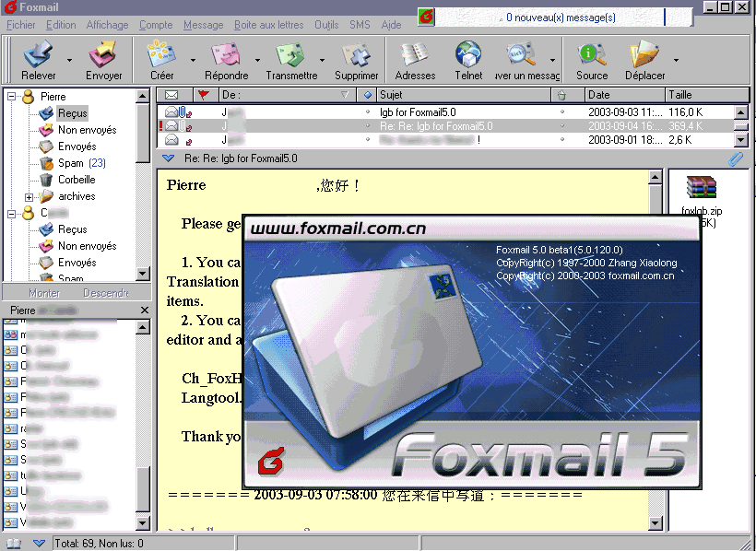Open the dropdown arrow next to the find-message icon
The width and height of the screenshot is (756, 551).
(552, 60)
